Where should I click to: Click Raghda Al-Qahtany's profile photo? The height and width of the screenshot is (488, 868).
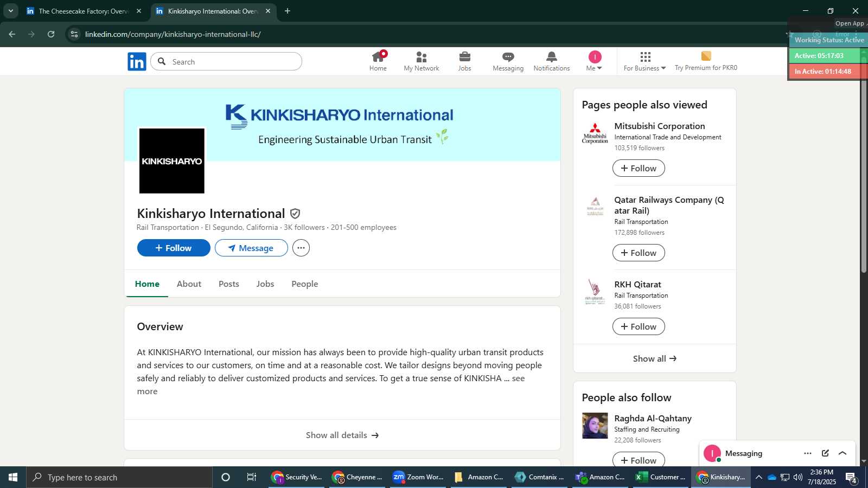(595, 426)
